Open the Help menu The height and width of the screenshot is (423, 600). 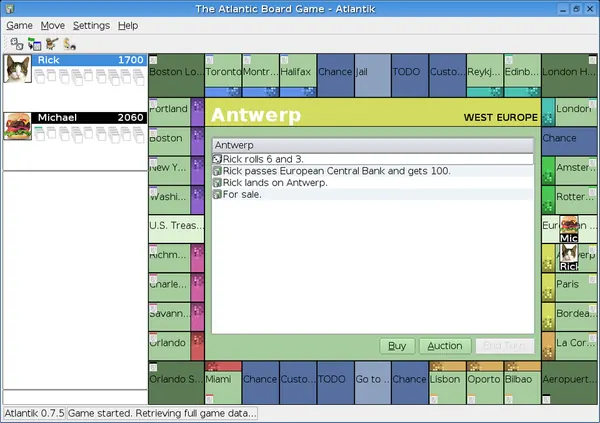coord(128,26)
